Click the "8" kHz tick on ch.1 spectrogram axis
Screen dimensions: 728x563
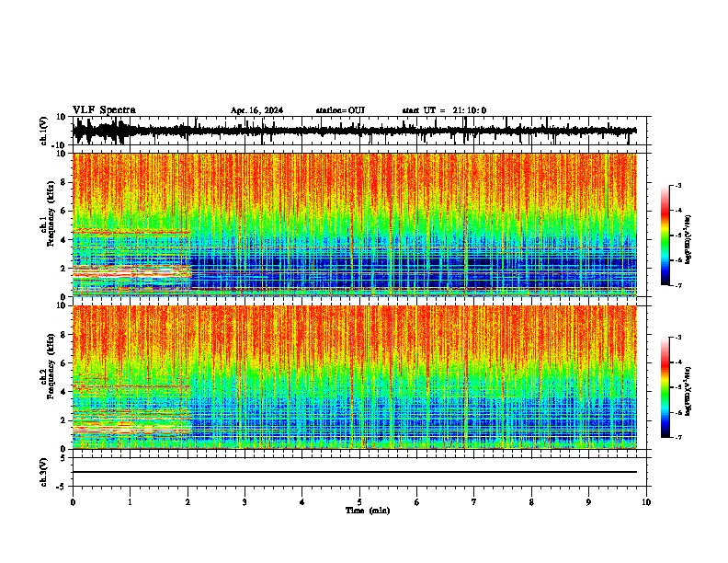tap(63, 182)
